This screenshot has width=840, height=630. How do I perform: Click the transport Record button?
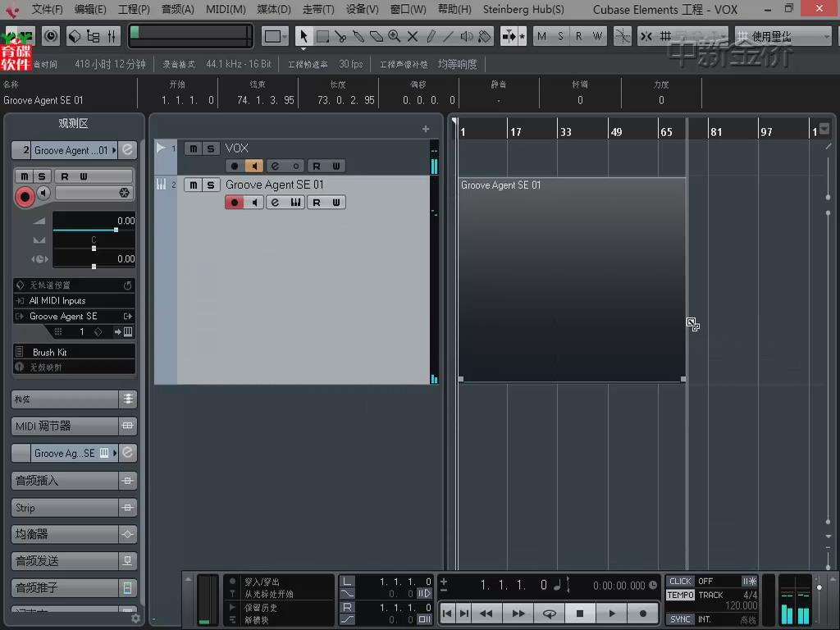pos(643,614)
